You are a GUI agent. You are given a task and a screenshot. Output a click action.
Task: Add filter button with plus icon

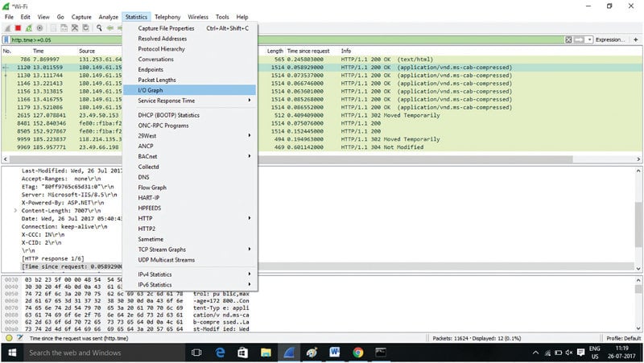pos(637,39)
